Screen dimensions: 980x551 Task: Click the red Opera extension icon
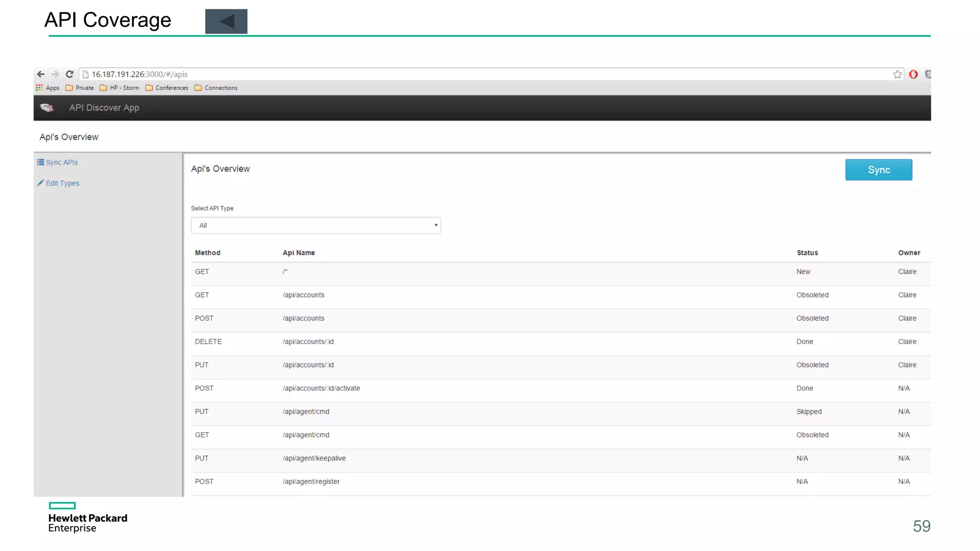pos(913,74)
